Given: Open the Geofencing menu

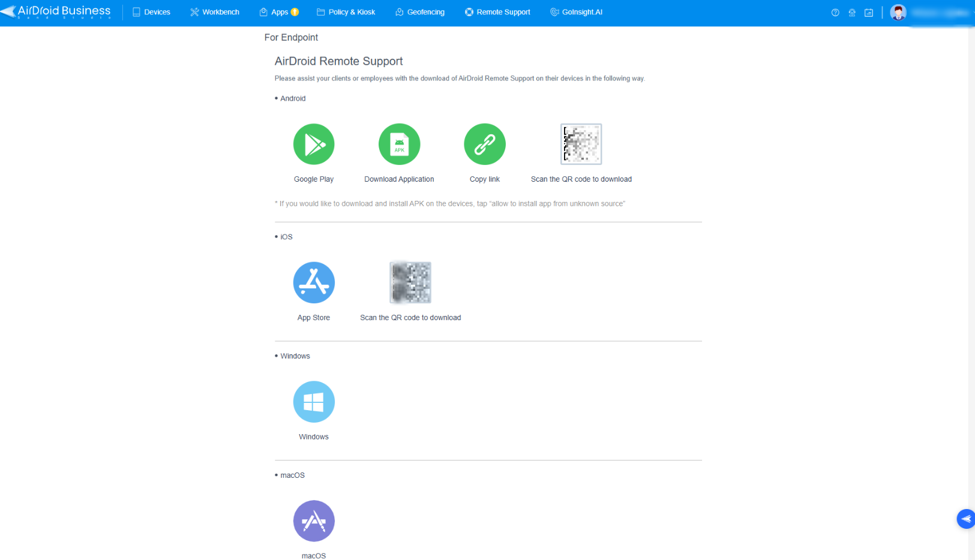Looking at the screenshot, I should 420,12.
